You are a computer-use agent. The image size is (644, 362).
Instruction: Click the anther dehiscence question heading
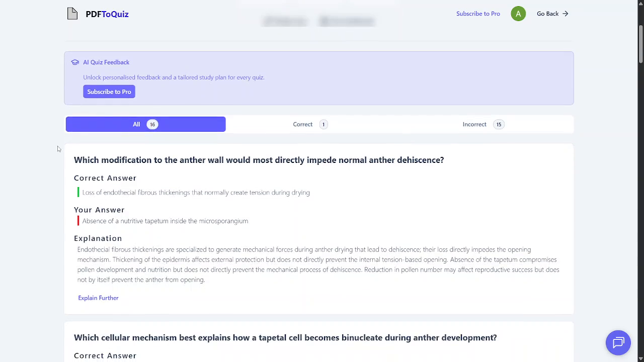click(259, 160)
